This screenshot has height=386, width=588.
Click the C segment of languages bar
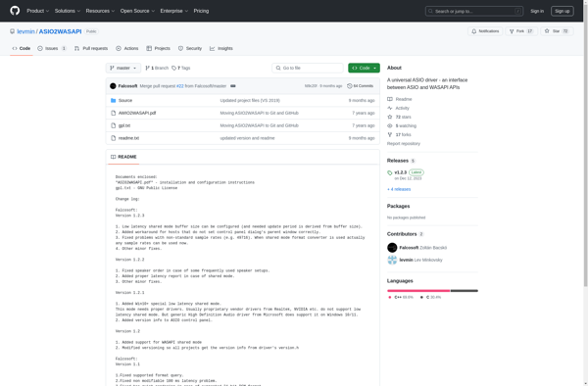pyautogui.click(x=465, y=291)
